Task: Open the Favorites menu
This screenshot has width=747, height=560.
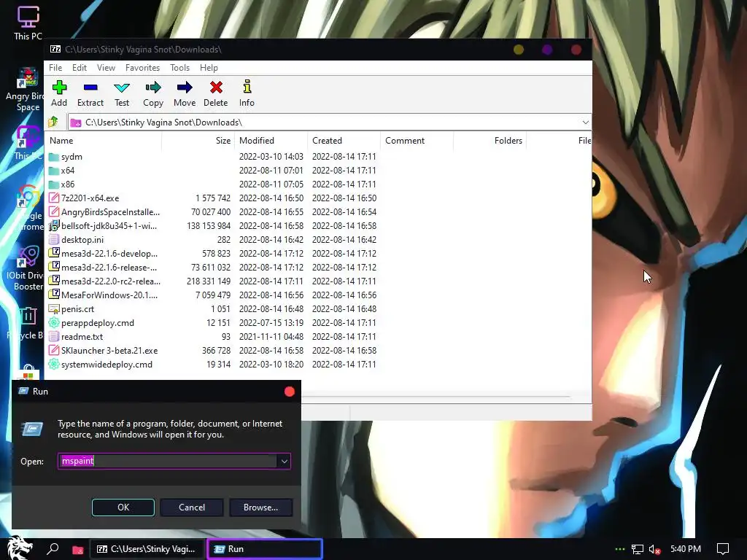Action: (142, 68)
